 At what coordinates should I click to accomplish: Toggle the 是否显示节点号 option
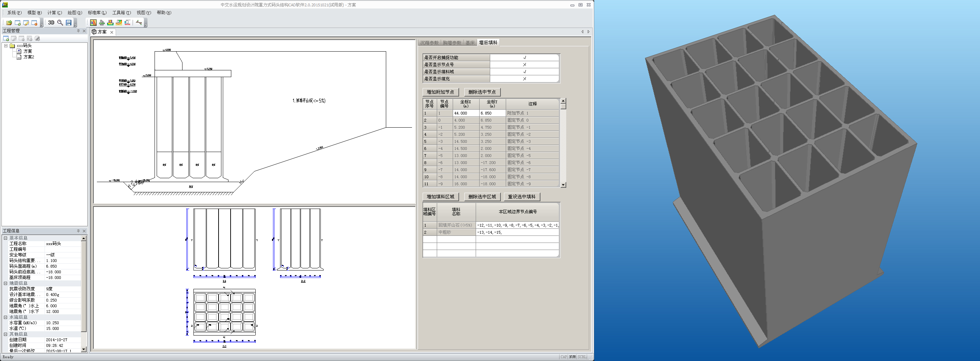tap(524, 65)
